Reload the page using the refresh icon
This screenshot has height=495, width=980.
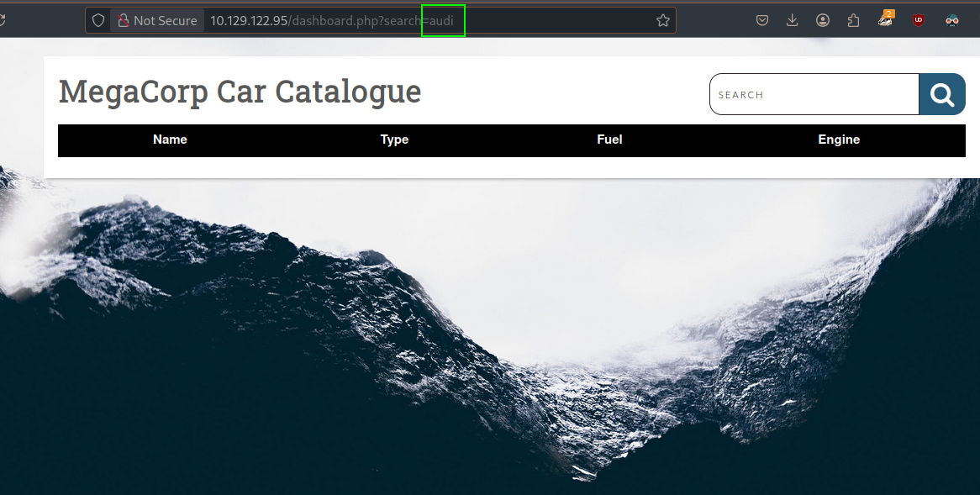[x=3, y=20]
